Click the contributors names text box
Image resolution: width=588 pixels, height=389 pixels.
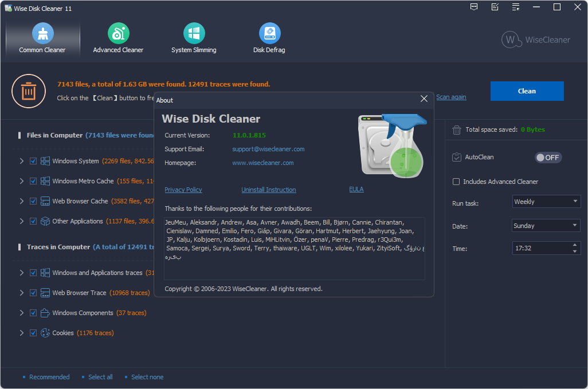click(295, 249)
